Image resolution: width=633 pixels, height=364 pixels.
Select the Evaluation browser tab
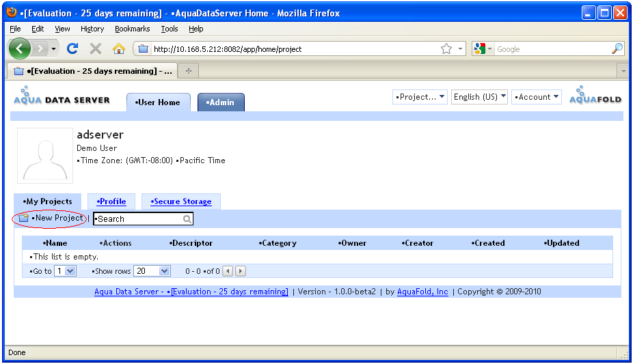tap(92, 71)
